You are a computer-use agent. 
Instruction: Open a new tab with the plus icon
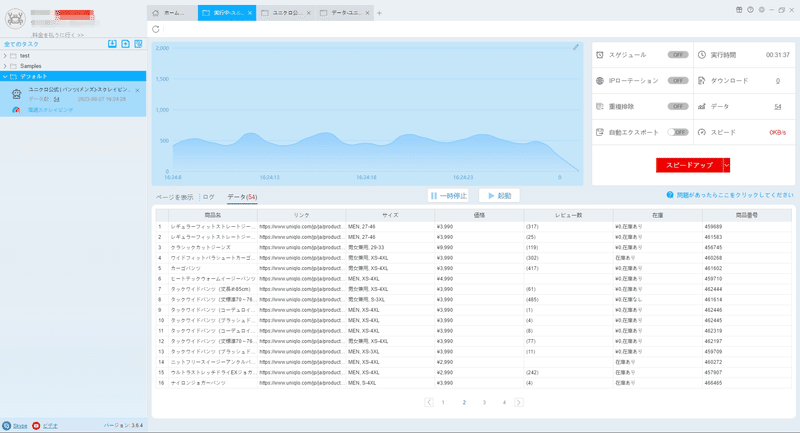(379, 13)
